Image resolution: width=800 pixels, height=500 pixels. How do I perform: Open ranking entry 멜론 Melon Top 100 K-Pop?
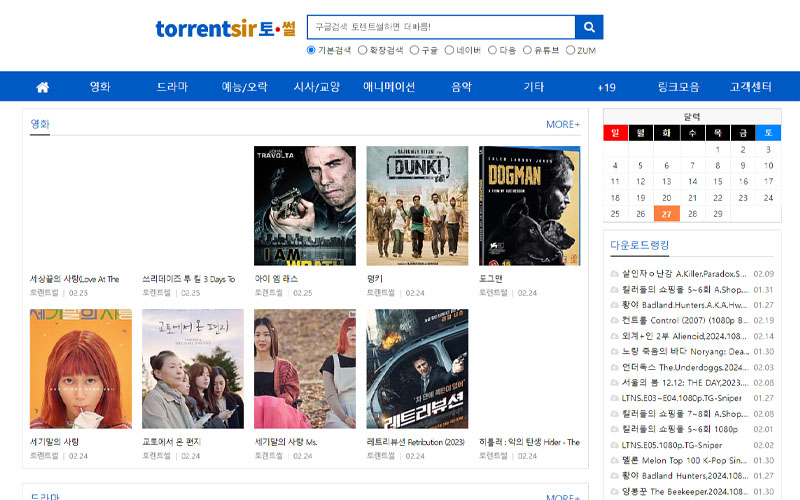click(x=685, y=460)
